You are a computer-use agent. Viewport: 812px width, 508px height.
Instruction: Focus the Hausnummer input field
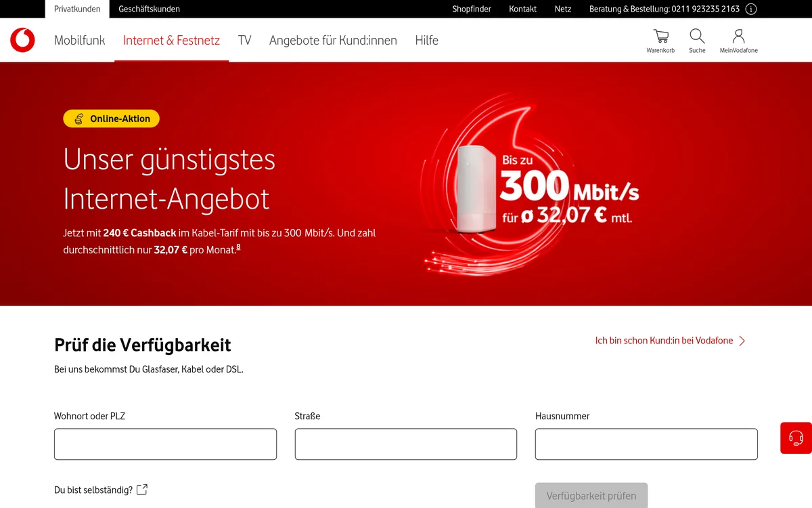pos(646,444)
